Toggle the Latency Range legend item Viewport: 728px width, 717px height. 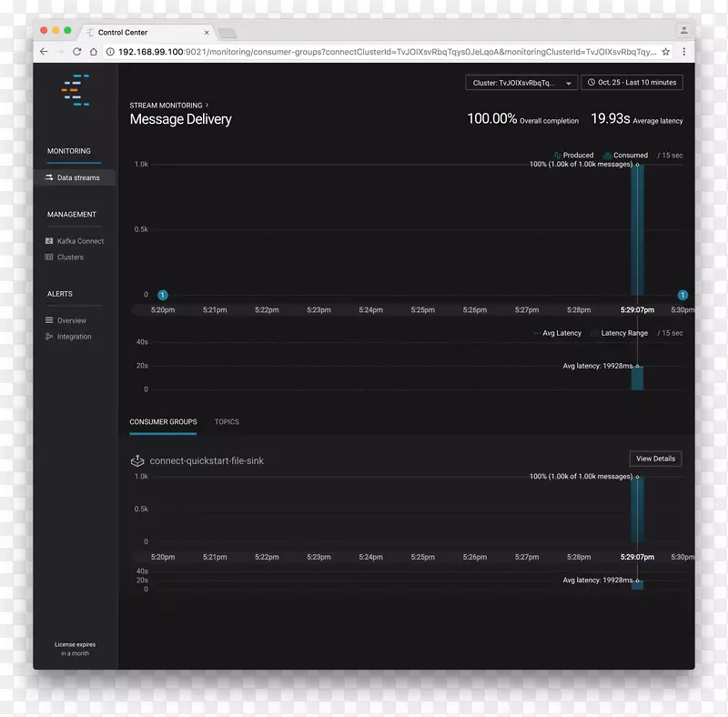coord(624,333)
